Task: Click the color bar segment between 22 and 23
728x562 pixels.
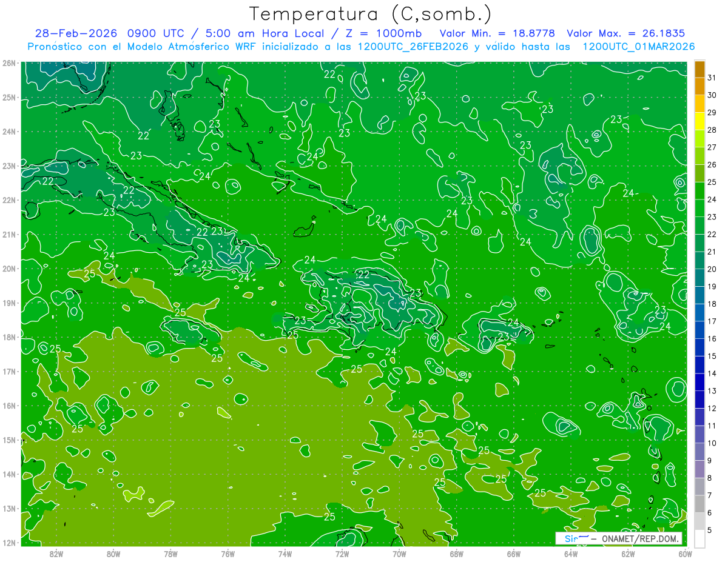Action: click(699, 226)
